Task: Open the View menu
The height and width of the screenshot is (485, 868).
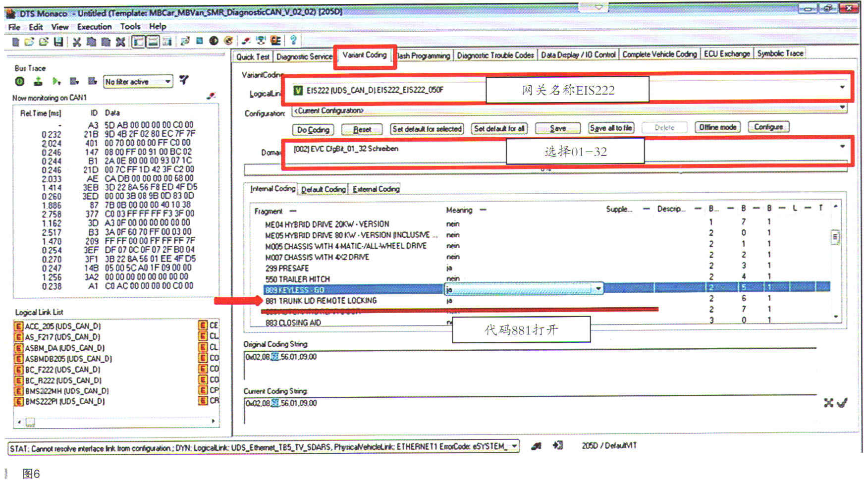Action: (60, 27)
